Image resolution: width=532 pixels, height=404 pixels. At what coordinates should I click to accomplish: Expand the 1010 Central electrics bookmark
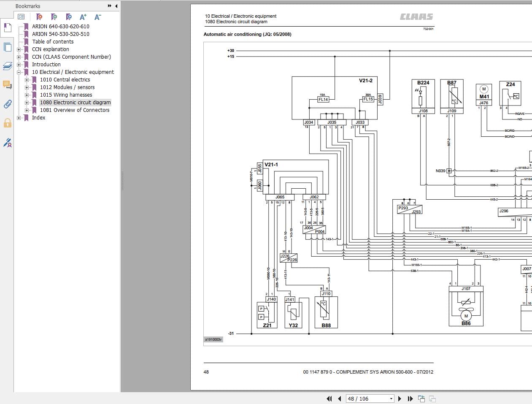pyautogui.click(x=27, y=80)
